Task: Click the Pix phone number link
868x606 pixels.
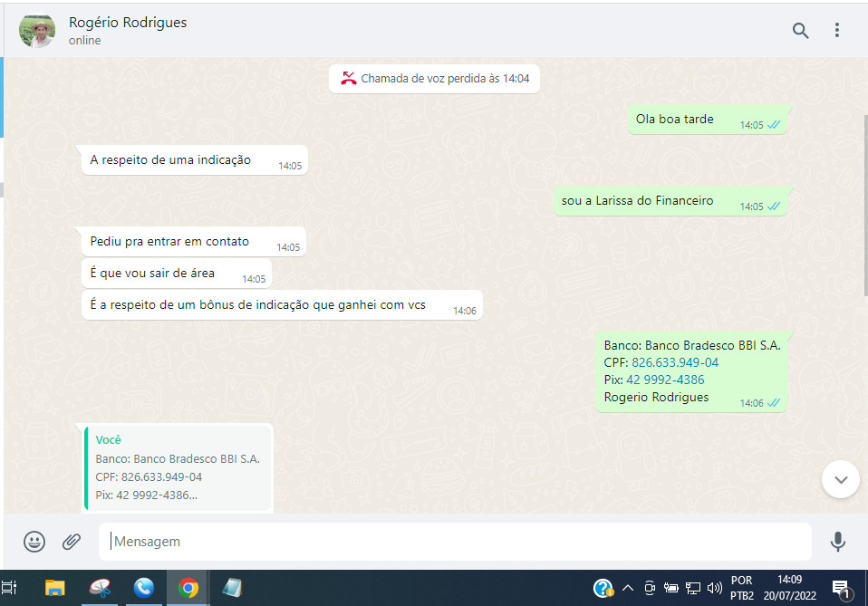Action: (664, 380)
